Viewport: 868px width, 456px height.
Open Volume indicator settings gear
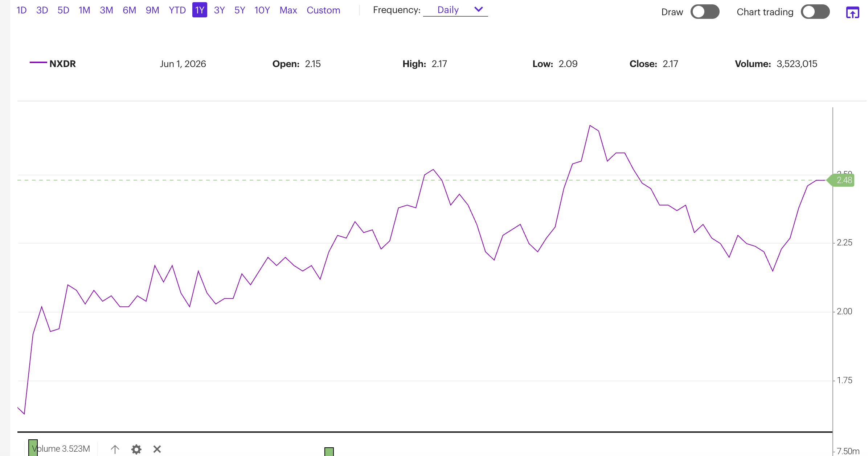pyautogui.click(x=136, y=449)
